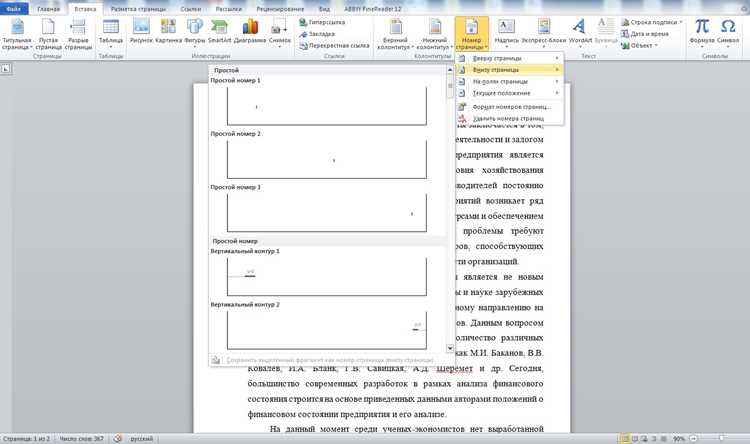Open the Файл tab
This screenshot has width=750, height=444.
pyautogui.click(x=14, y=9)
